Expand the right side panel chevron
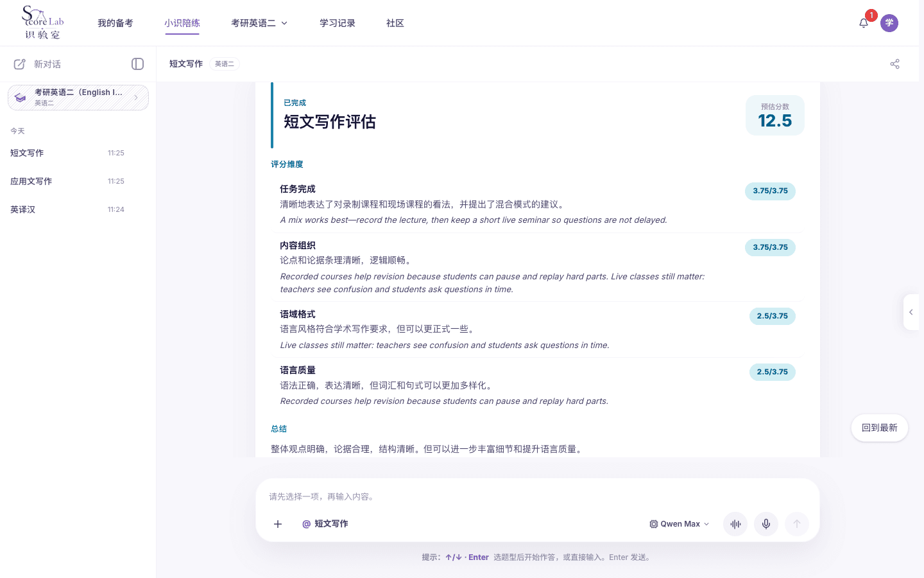This screenshot has width=924, height=578. [911, 312]
